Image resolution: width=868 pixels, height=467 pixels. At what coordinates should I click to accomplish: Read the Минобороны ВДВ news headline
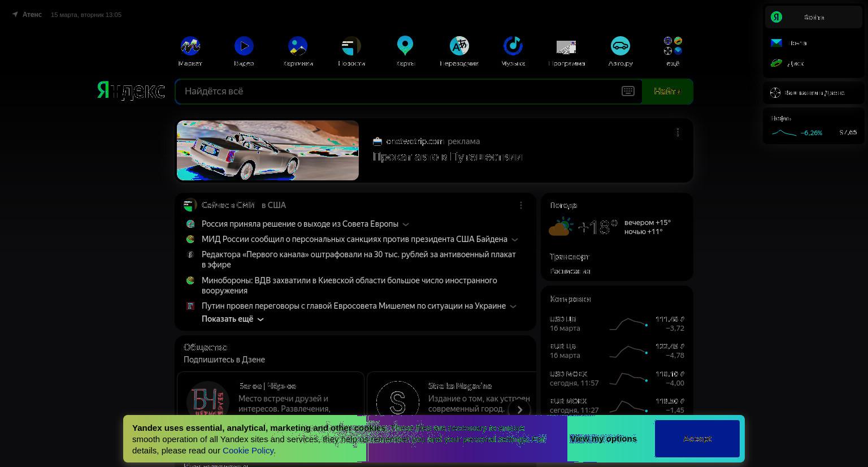pos(349,286)
